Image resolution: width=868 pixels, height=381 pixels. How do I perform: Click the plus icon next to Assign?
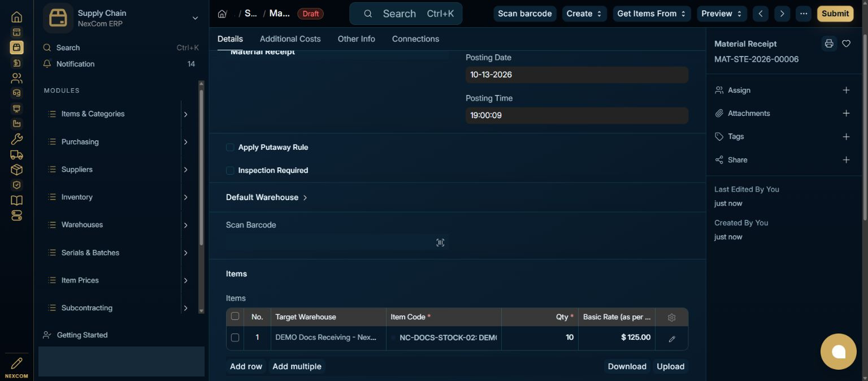pyautogui.click(x=846, y=90)
